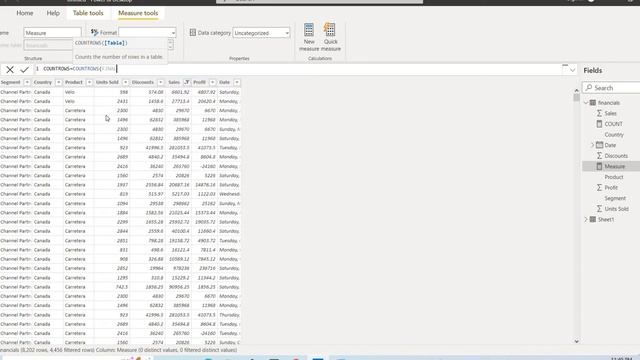Screen dimensions: 640x360
Task: Open the Country column dropdown arrow
Action: (x=58, y=82)
